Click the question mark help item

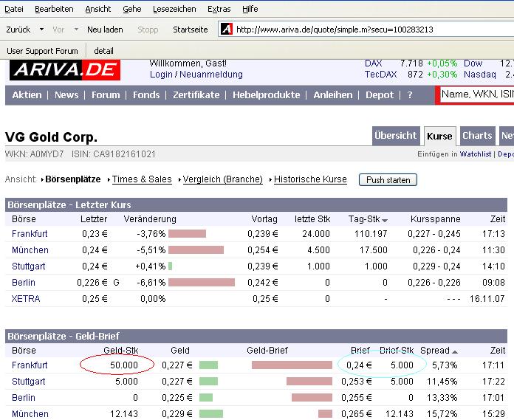(409, 95)
